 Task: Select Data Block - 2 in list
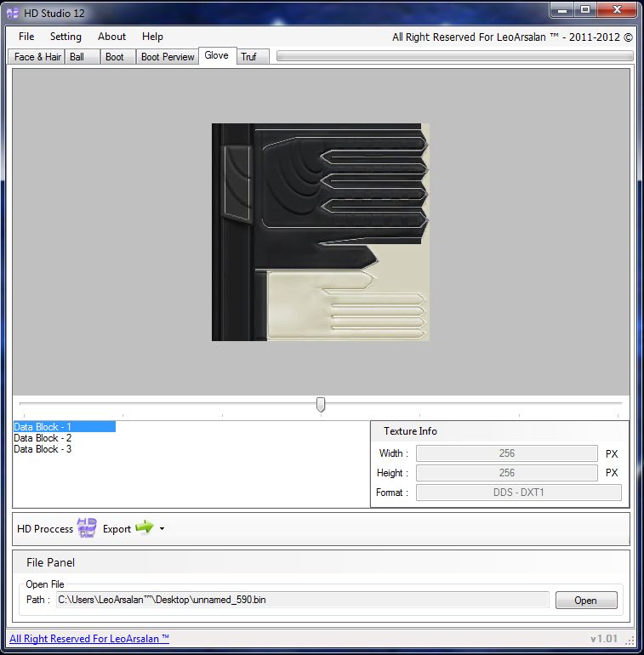tap(43, 438)
